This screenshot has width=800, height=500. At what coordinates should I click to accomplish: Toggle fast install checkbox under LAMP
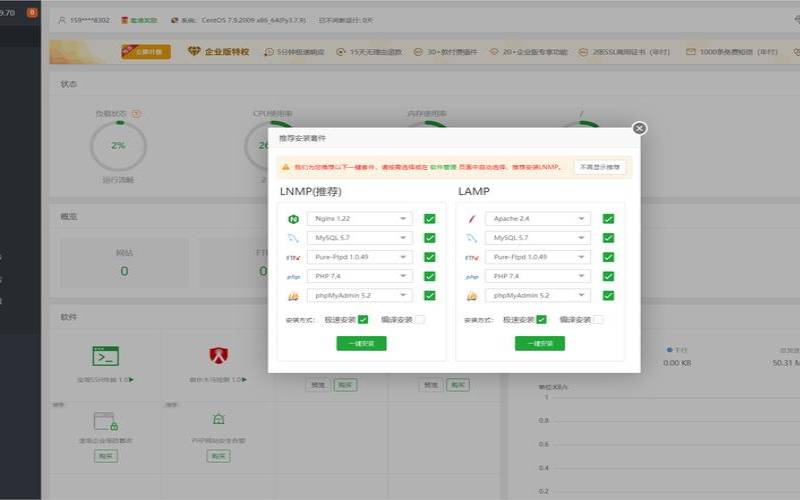541,320
